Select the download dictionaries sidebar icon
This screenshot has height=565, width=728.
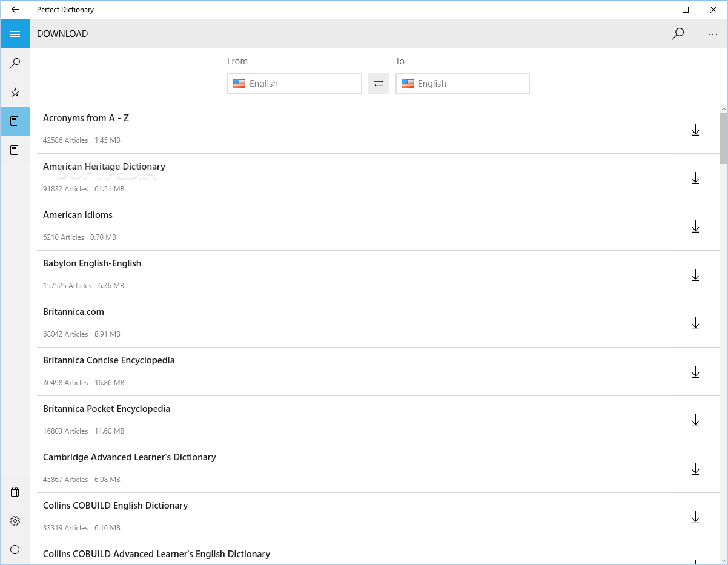click(x=15, y=121)
